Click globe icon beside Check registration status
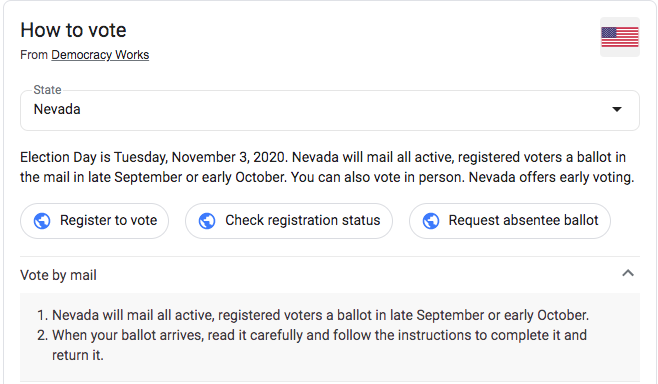Screen dimensions: 658x384 tap(207, 221)
